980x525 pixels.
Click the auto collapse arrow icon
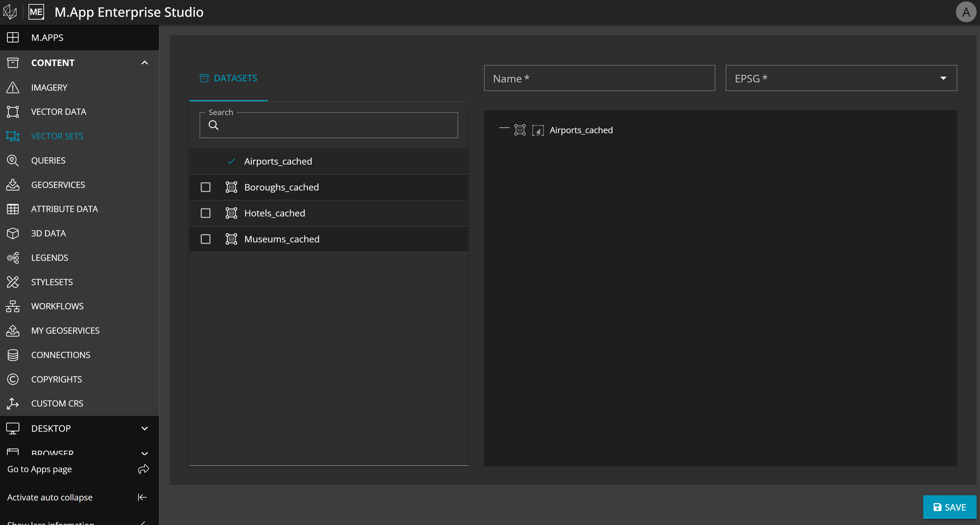142,497
